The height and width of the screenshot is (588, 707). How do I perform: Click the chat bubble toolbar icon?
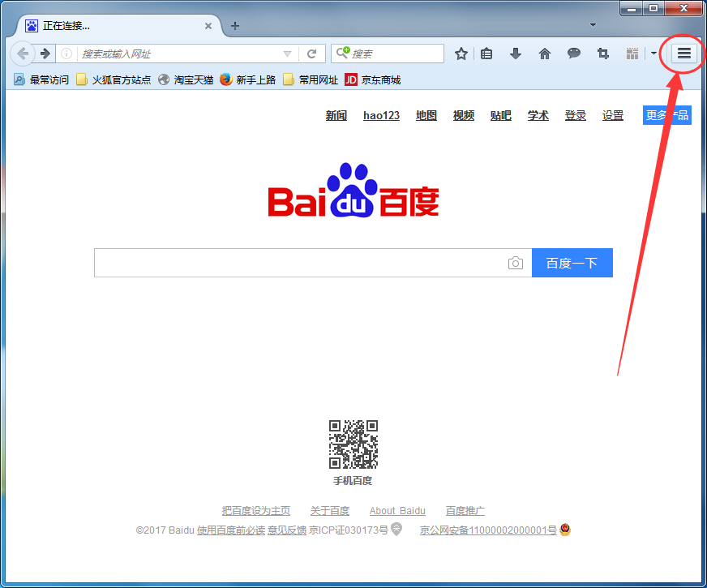coord(573,54)
